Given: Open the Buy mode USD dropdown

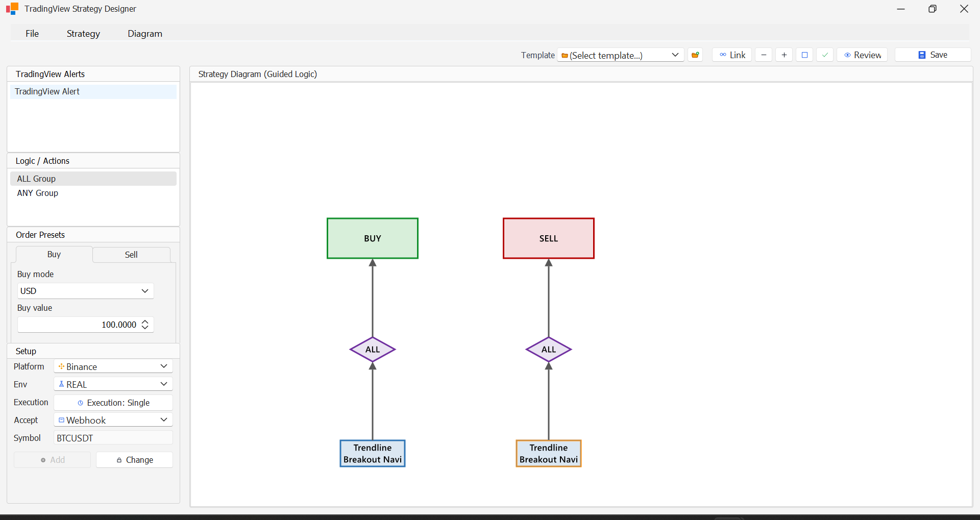Looking at the screenshot, I should 85,291.
